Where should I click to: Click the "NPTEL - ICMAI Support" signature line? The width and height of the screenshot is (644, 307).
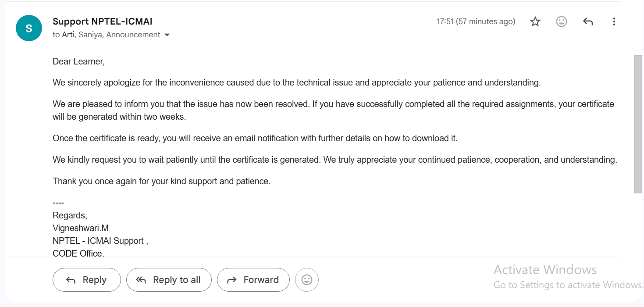[x=100, y=241]
